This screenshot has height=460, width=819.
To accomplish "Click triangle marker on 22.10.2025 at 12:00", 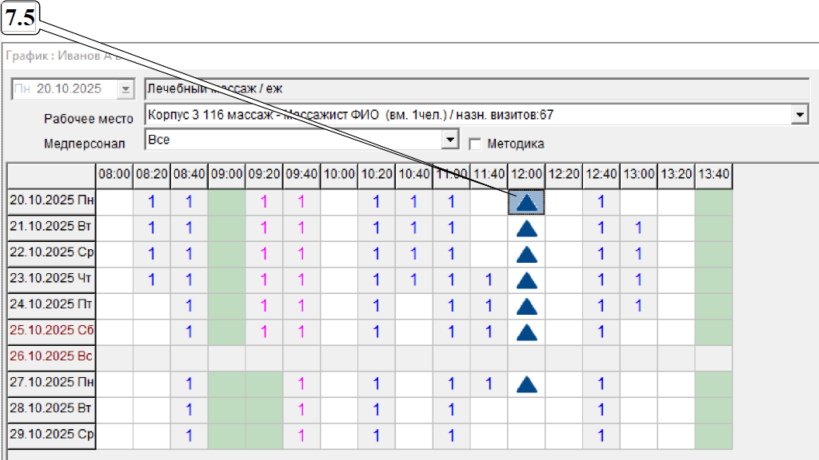I will pyautogui.click(x=527, y=254).
